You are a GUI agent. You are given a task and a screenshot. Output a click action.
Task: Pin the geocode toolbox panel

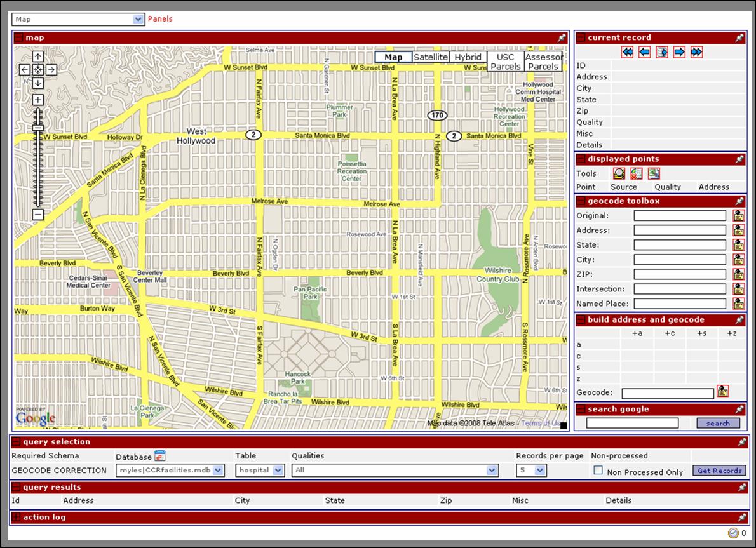(739, 201)
